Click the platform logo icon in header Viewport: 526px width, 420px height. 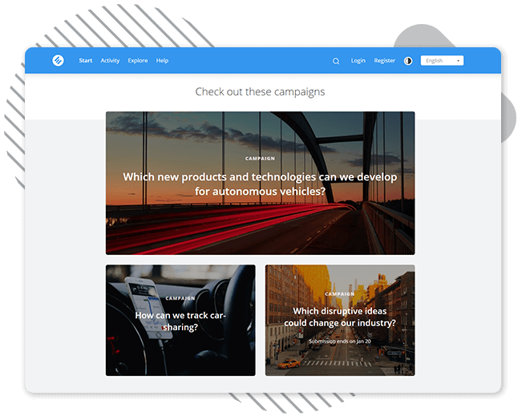coord(58,60)
